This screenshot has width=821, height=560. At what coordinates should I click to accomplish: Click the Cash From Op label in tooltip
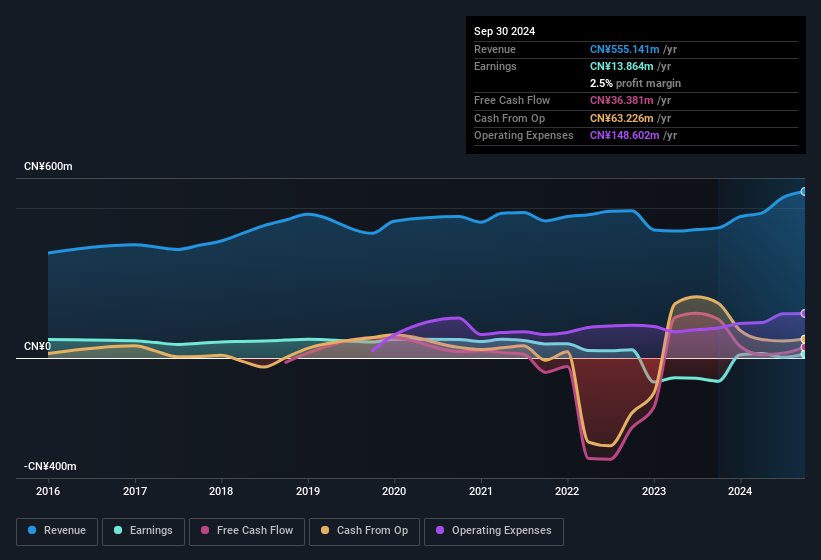509,118
